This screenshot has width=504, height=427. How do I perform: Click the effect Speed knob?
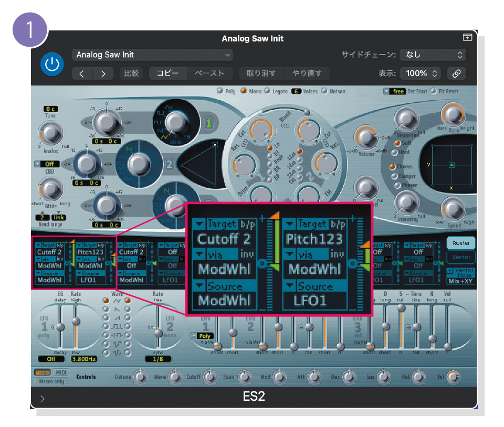(x=453, y=209)
